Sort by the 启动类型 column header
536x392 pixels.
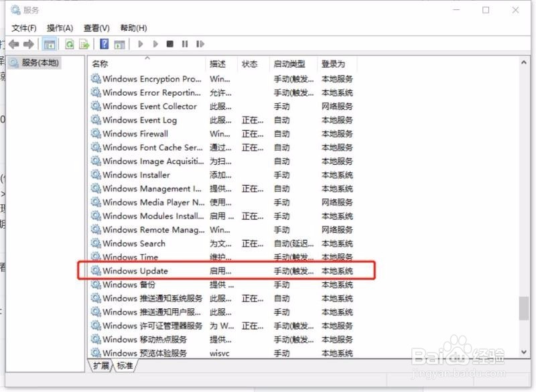click(x=293, y=64)
